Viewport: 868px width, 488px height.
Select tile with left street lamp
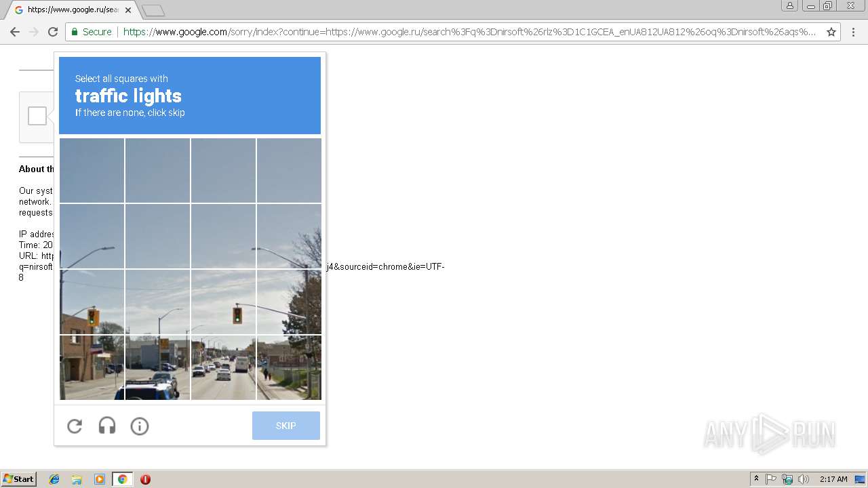click(92, 236)
